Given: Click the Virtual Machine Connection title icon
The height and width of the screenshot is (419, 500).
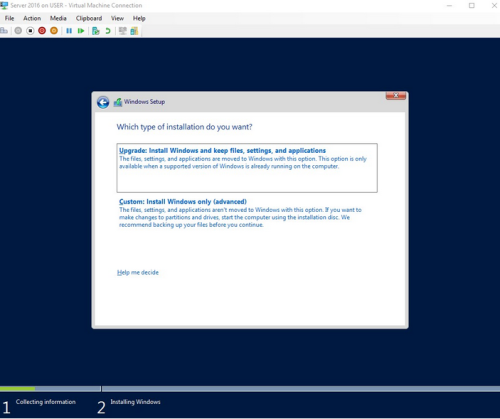Looking at the screenshot, I should click(x=4, y=5).
